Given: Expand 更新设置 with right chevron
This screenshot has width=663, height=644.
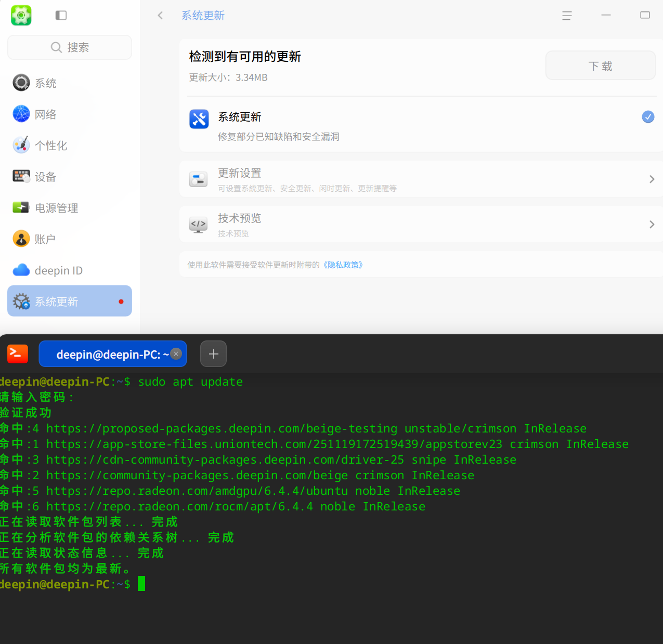Looking at the screenshot, I should pos(652,179).
